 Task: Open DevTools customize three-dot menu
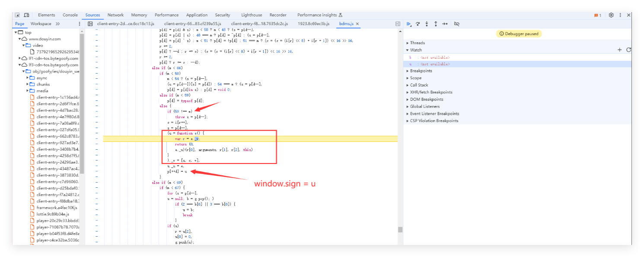point(621,15)
